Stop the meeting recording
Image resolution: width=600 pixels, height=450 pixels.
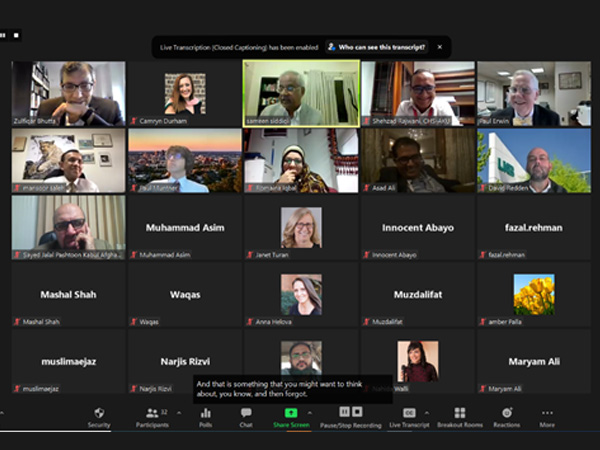tap(357, 412)
